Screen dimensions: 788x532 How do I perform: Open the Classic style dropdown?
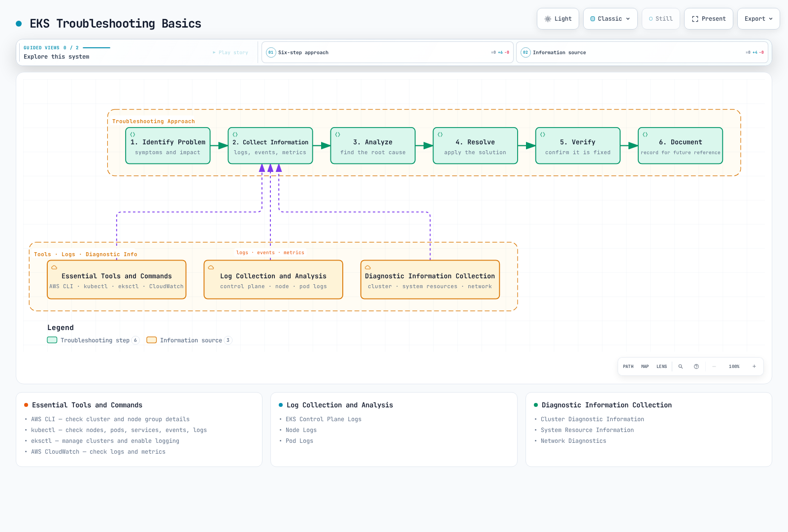610,19
